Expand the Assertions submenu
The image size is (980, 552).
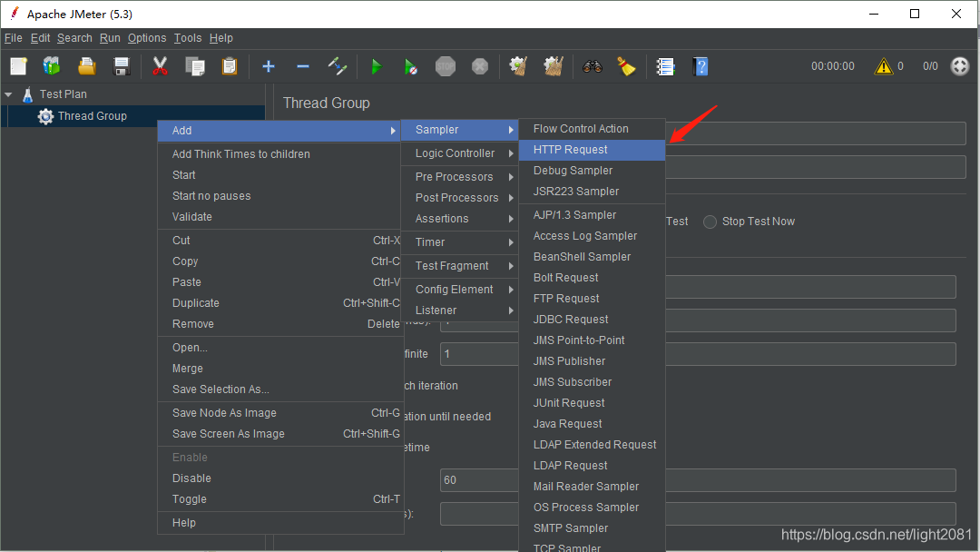[459, 219]
